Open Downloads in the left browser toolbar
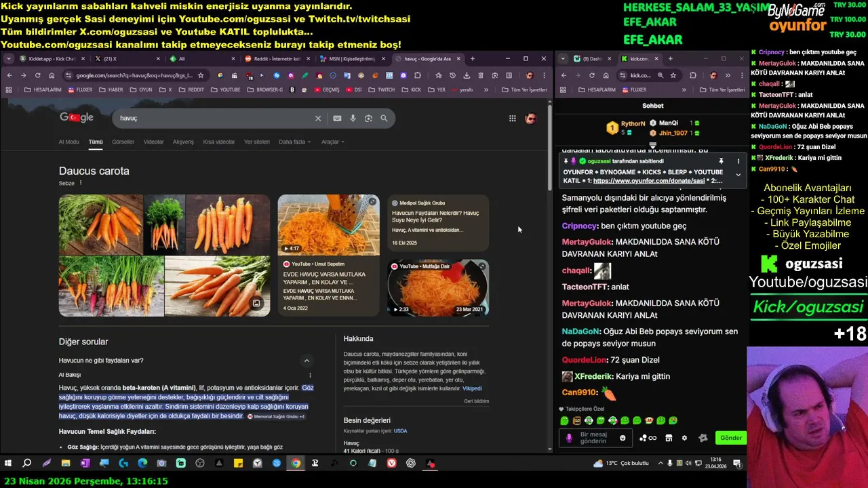This screenshot has width=868, height=488. (467, 75)
